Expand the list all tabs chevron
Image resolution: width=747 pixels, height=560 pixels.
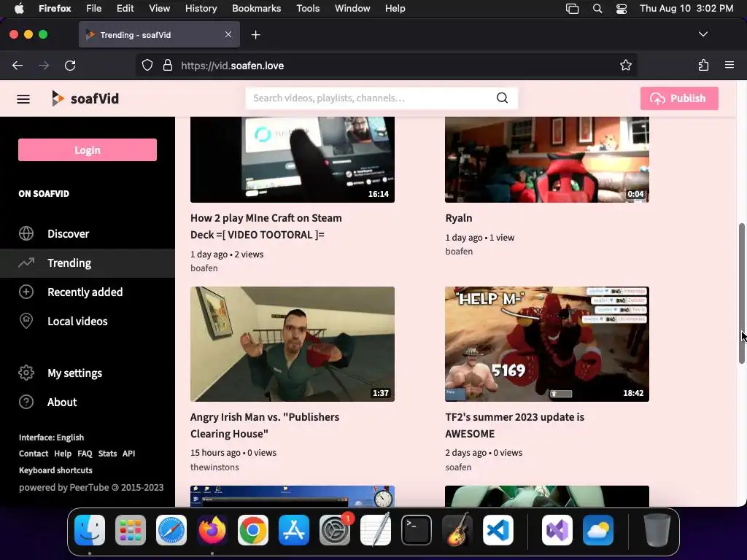(x=703, y=34)
